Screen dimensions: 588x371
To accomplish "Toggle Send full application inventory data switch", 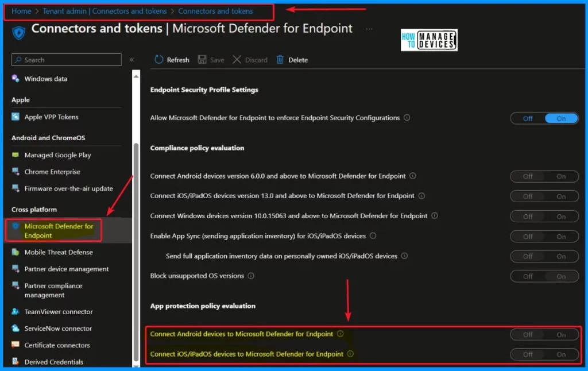I will click(x=544, y=256).
